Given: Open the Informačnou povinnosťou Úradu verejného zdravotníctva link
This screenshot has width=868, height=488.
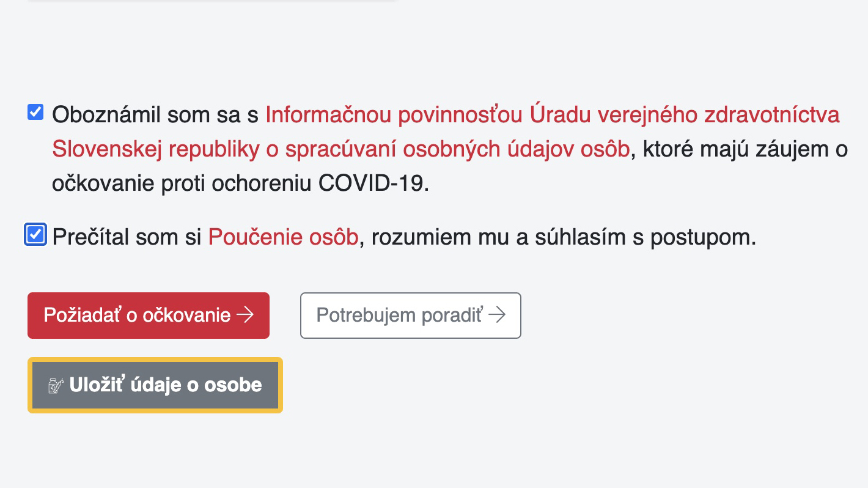Looking at the screenshot, I should [553, 115].
